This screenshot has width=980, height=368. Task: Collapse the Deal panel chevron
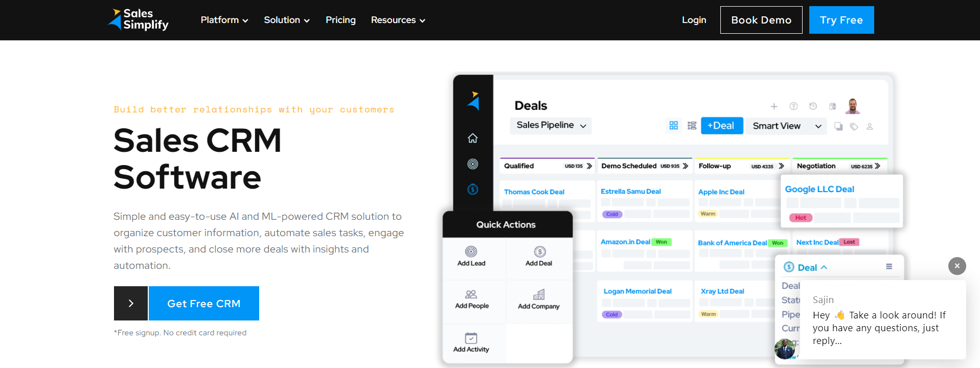click(x=824, y=267)
